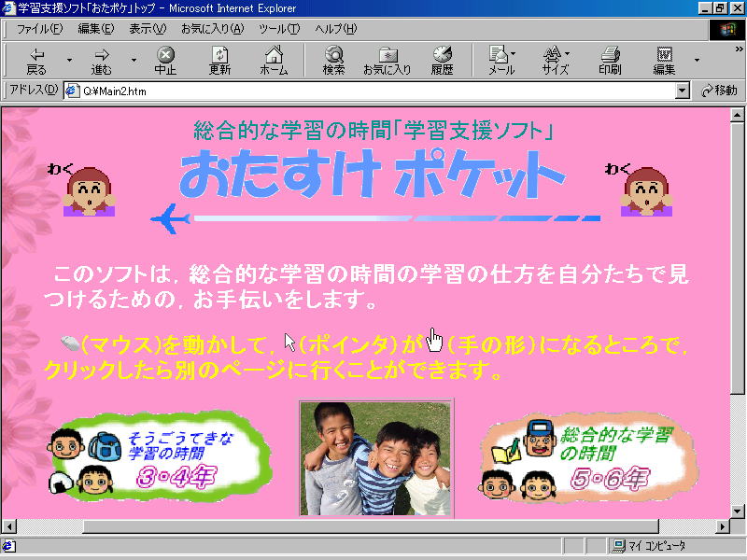
Task: Open the address bar dropdown list
Action: point(683,91)
